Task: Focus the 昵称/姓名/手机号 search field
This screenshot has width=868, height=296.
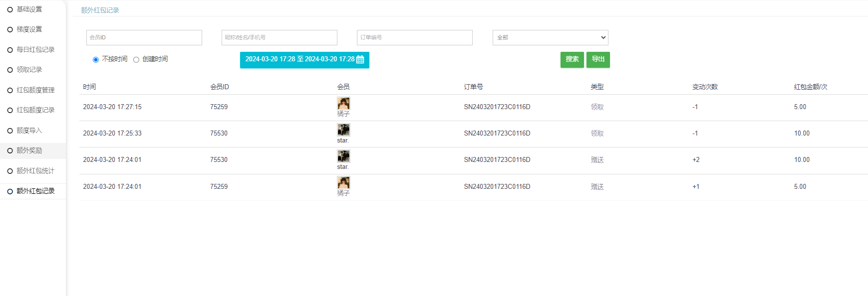Action: click(280, 38)
